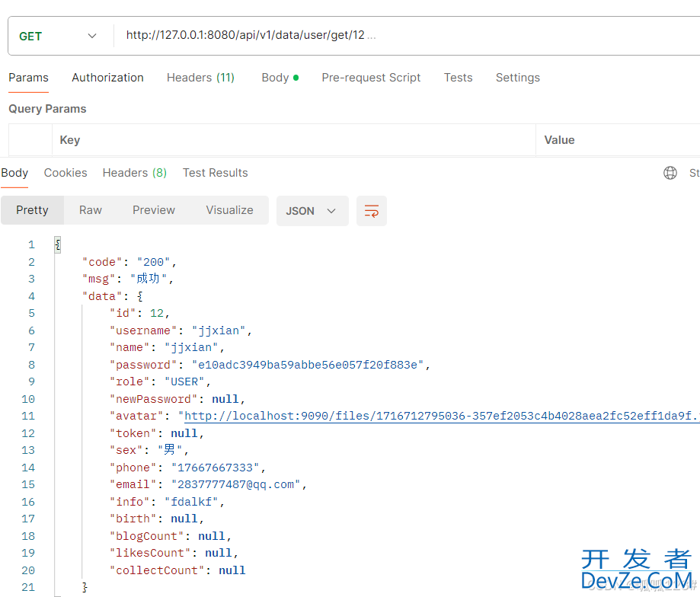Collapse the data object at line 4
The image size is (700, 597).
click(140, 296)
